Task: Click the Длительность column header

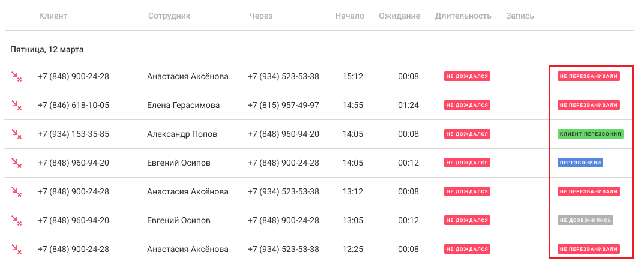Action: pyautogui.click(x=463, y=16)
